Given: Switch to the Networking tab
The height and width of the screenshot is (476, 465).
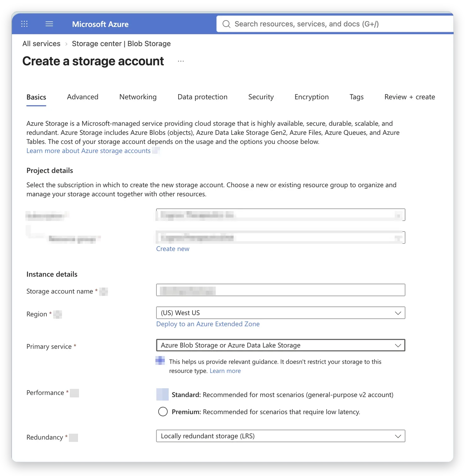Looking at the screenshot, I should tap(138, 97).
